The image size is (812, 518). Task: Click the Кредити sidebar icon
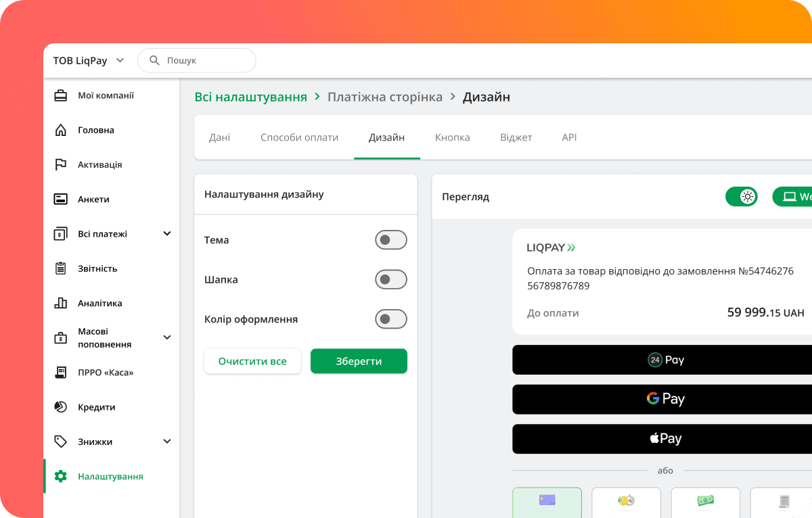[x=61, y=406]
